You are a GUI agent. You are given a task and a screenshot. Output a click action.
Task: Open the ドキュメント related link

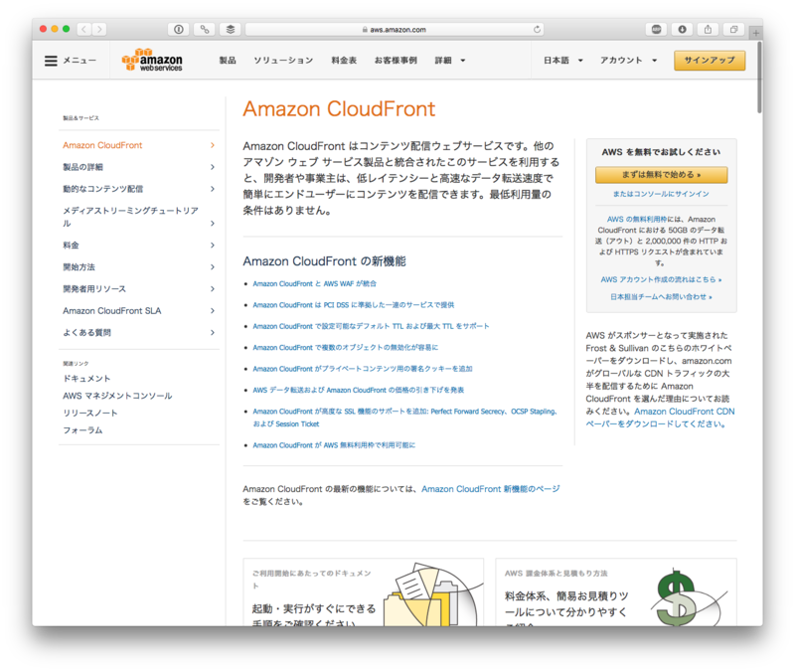click(86, 379)
